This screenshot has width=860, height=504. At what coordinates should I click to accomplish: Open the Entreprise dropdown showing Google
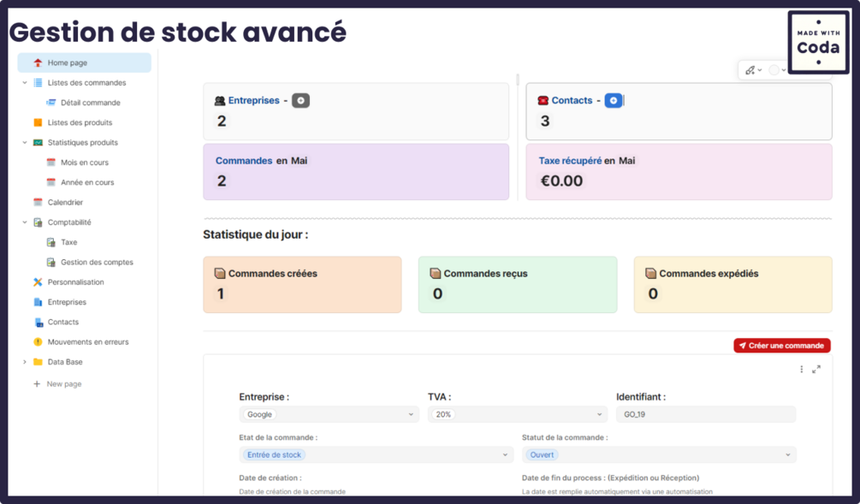[x=329, y=414]
